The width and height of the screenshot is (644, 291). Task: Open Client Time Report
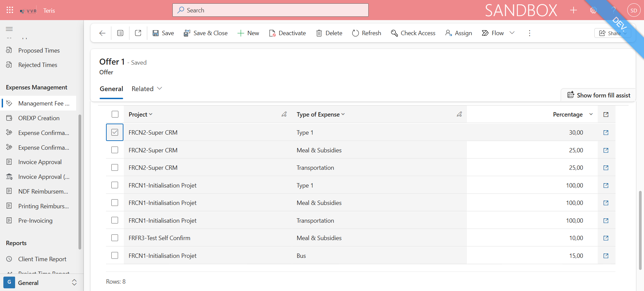tap(39, 259)
